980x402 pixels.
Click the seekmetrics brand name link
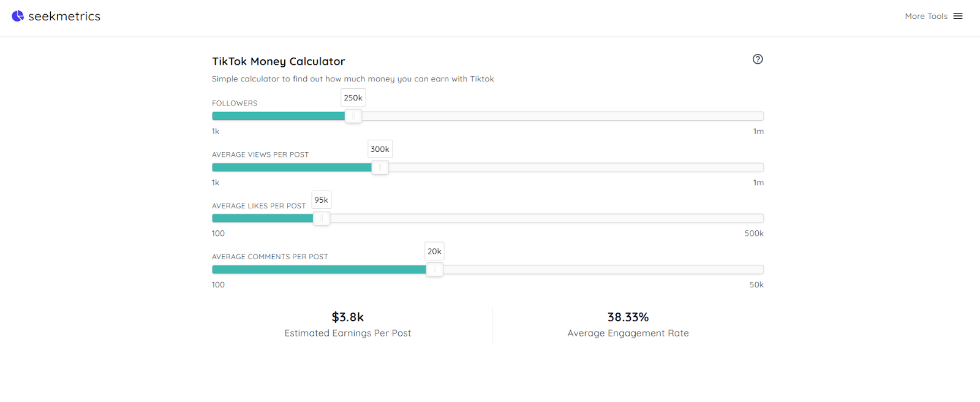(64, 17)
